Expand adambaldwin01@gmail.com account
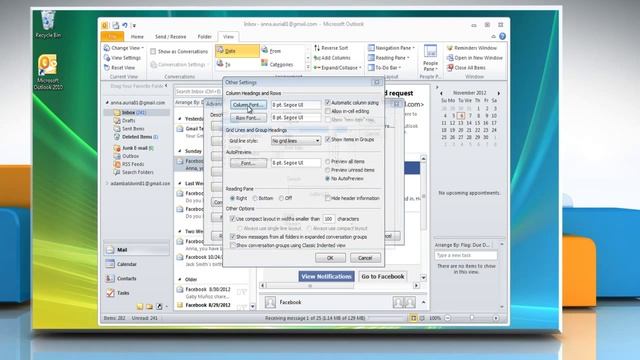This screenshot has height=360, width=640. (x=107, y=184)
